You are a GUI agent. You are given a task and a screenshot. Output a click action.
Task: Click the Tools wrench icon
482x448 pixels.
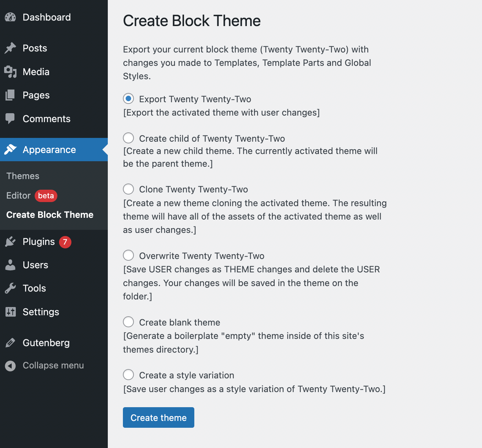[x=10, y=288]
